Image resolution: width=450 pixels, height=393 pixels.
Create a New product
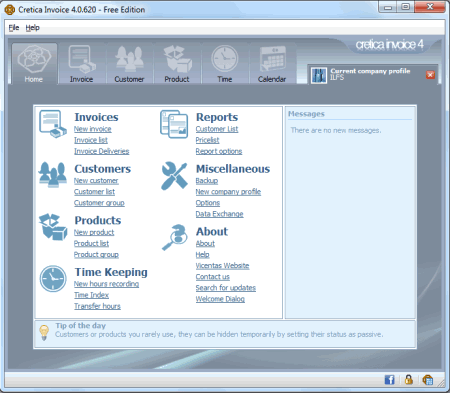coord(94,232)
